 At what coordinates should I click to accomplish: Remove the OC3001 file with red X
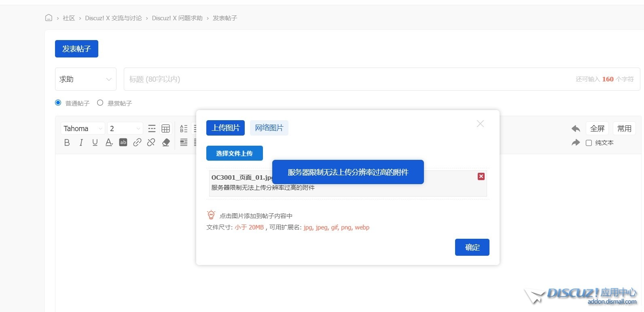(481, 176)
